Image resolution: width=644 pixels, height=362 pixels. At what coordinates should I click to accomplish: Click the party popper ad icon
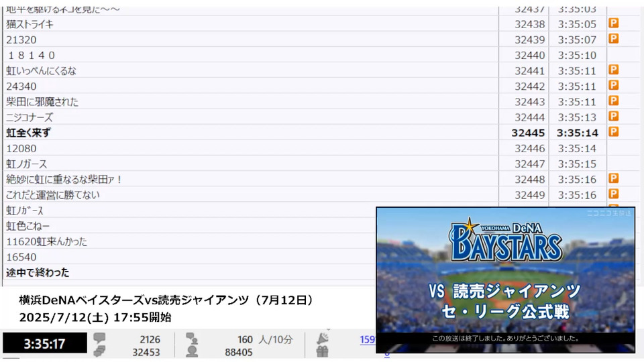point(323,338)
